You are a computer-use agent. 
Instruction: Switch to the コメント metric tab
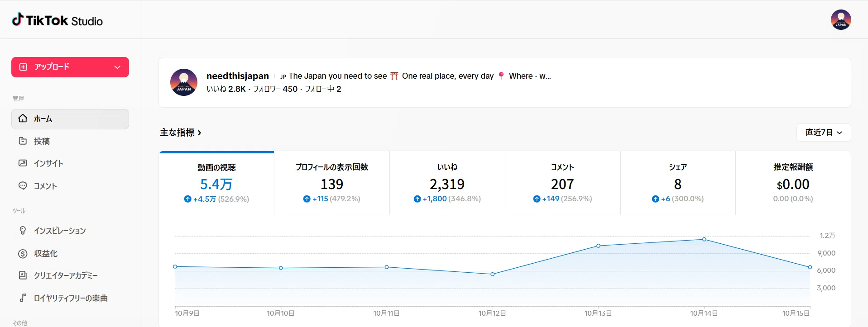(x=563, y=183)
